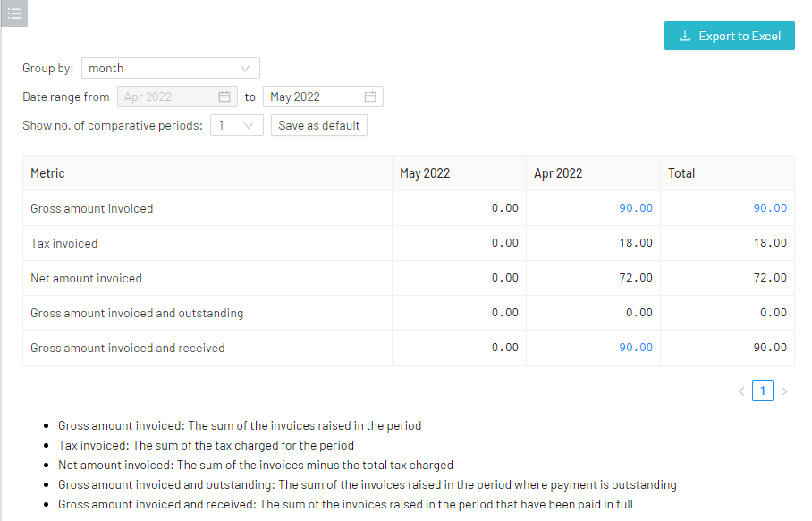
Task: Click the previous page arrow in pagination
Action: tap(740, 391)
